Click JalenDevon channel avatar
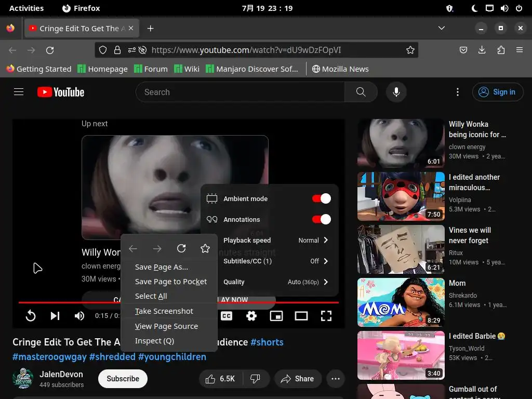Image resolution: width=532 pixels, height=399 pixels. (x=23, y=378)
